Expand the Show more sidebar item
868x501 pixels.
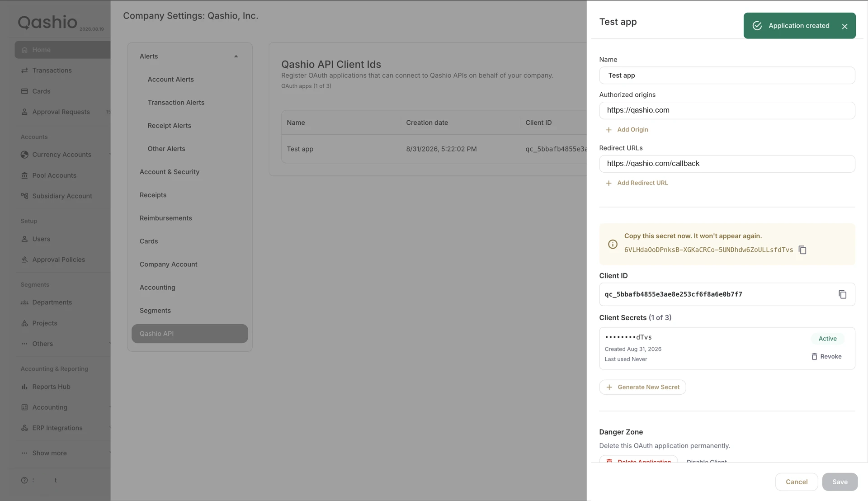(62, 453)
